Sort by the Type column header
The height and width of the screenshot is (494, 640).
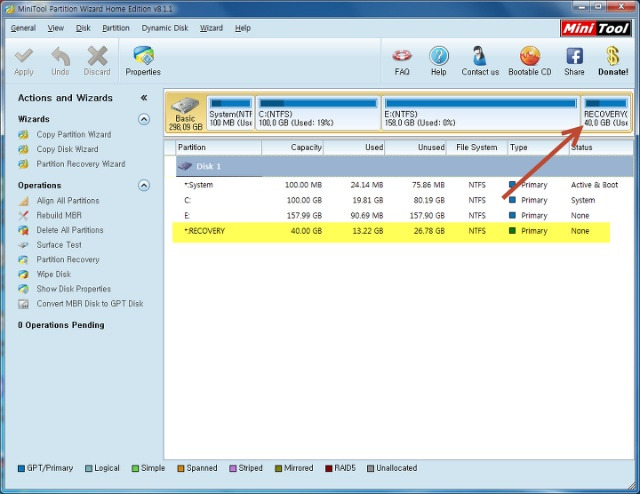pos(538,147)
